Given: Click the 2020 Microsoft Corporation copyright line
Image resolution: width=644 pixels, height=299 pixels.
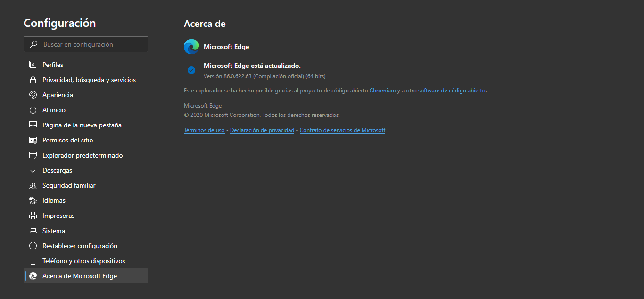Looking at the screenshot, I should tap(262, 115).
